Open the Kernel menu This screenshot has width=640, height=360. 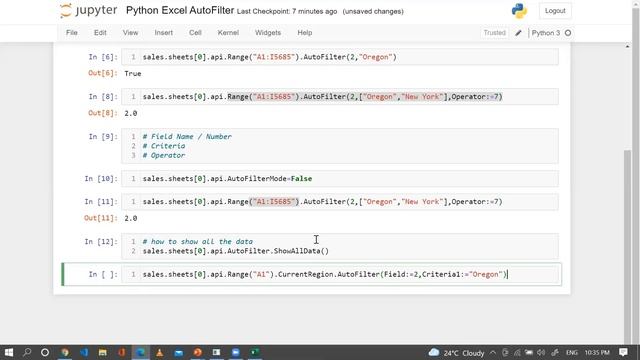[228, 33]
